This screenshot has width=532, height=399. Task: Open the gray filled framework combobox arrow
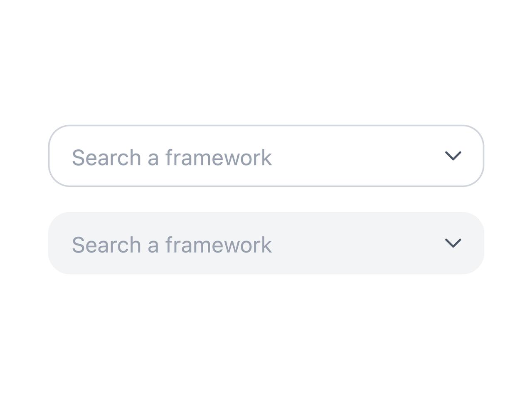pos(453,243)
